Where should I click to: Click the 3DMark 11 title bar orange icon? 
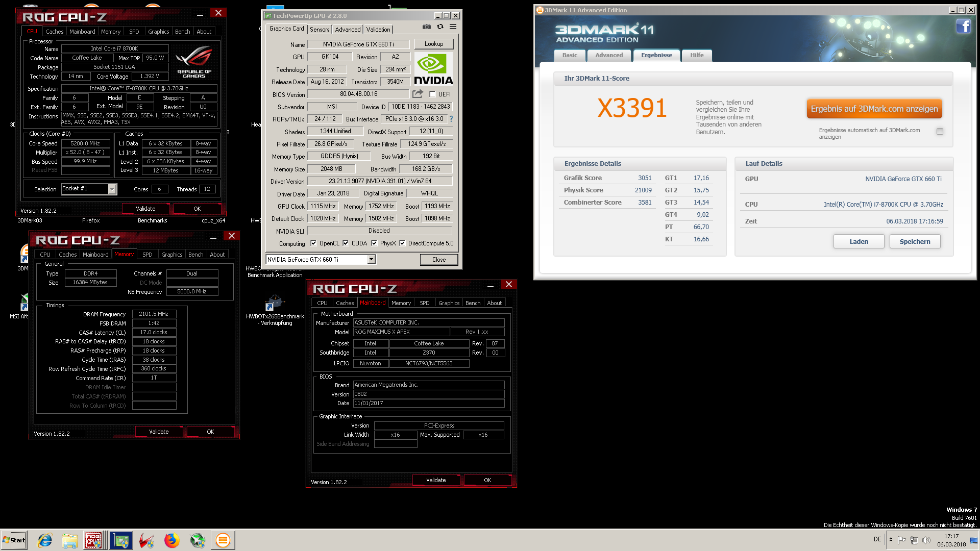click(x=540, y=10)
